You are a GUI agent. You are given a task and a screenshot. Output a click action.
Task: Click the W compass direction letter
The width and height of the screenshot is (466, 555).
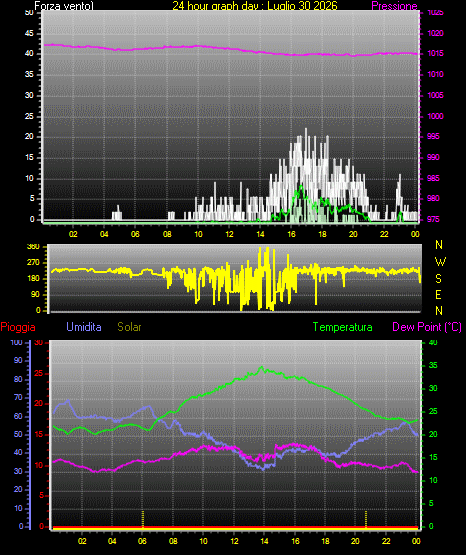440,262
